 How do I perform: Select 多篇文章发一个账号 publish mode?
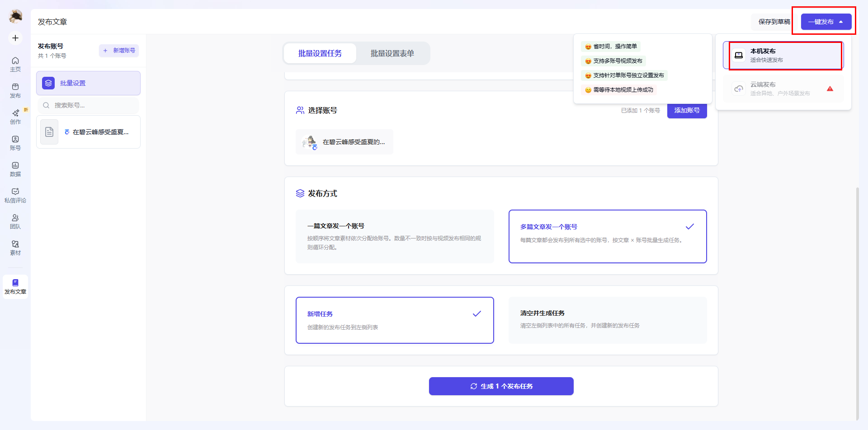click(608, 236)
